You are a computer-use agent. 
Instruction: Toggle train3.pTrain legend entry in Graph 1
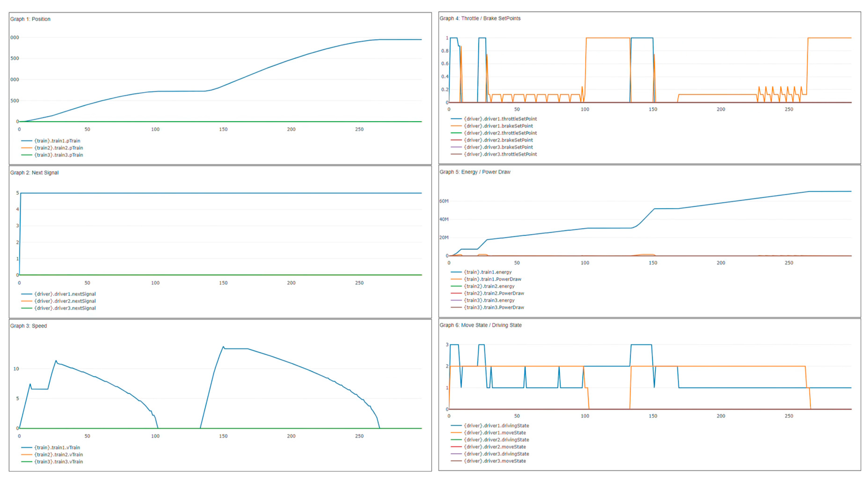(52, 155)
